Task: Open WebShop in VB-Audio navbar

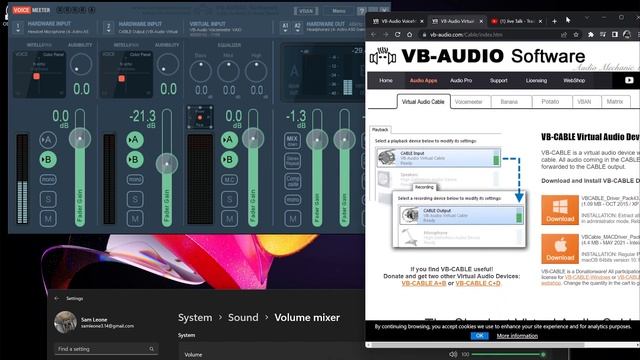Action: tap(574, 81)
